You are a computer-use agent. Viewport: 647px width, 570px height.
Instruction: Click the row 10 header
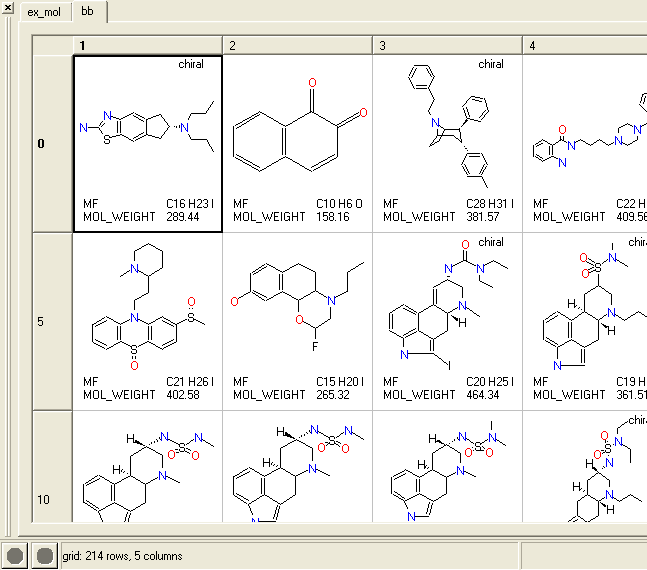point(53,498)
